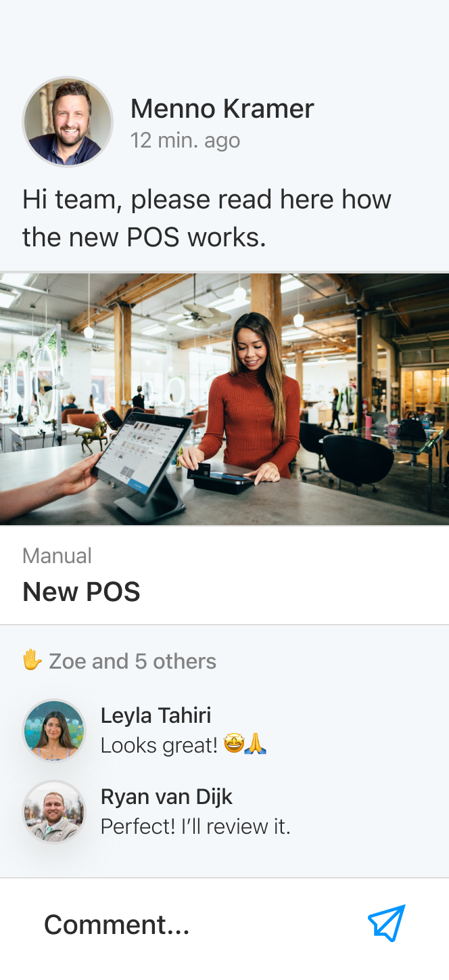The image size is (449, 980).
Task: Select the Perfect! I'll review it. comment
Action: tap(195, 826)
